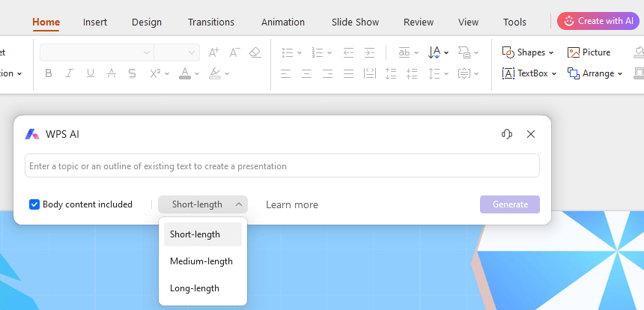644x310 pixels.
Task: Insert a Picture from the ribbon
Action: click(589, 52)
